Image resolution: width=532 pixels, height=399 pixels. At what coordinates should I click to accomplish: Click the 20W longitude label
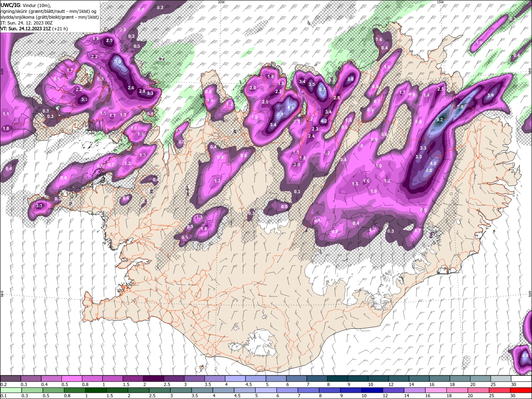[x=222, y=2]
